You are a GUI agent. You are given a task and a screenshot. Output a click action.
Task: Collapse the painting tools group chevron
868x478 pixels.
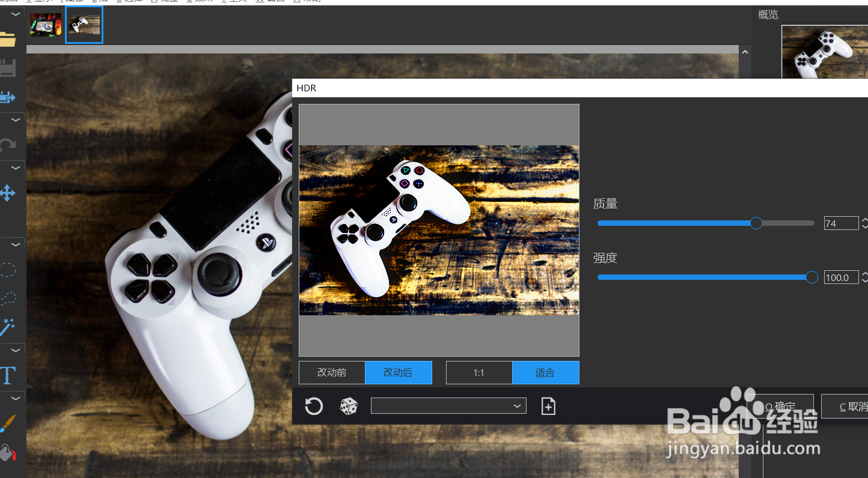pyautogui.click(x=16, y=398)
